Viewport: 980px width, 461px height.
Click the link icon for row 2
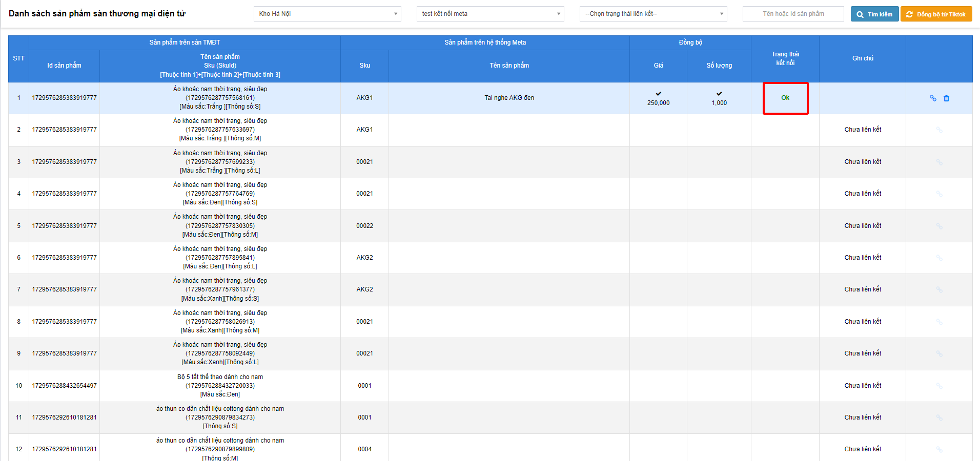pyautogui.click(x=939, y=130)
